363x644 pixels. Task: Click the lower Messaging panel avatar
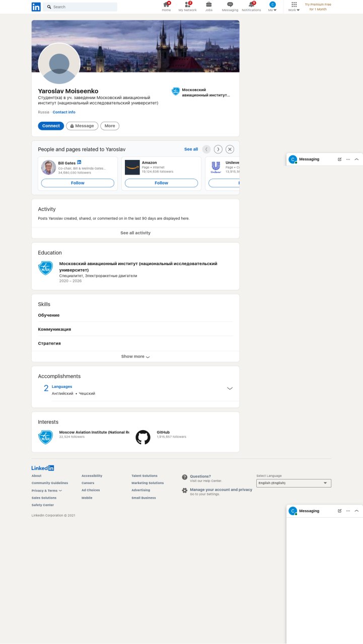[x=293, y=511]
